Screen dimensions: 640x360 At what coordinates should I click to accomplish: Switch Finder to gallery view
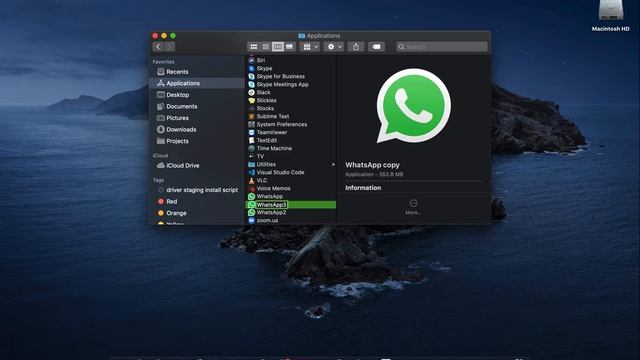[289, 47]
